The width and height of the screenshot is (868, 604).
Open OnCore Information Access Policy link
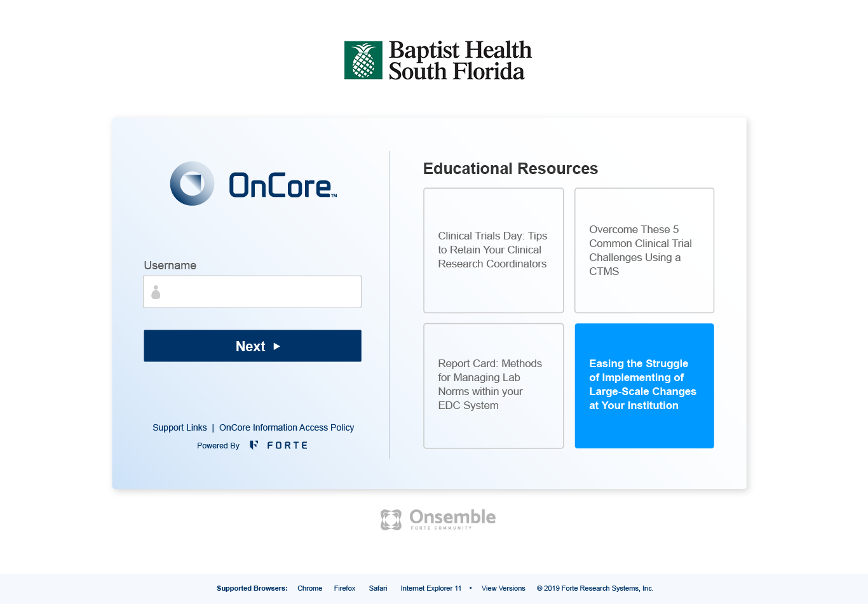287,427
